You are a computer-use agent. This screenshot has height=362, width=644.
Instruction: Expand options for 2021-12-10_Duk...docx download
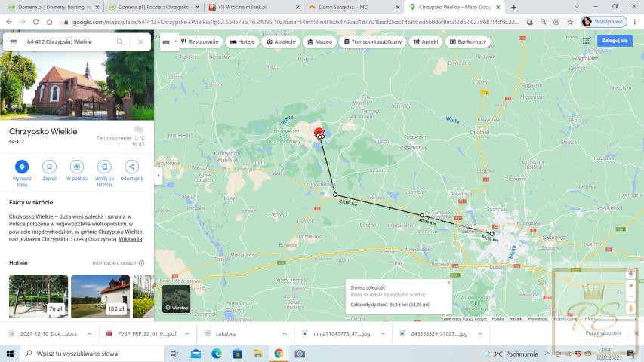pyautogui.click(x=90, y=333)
